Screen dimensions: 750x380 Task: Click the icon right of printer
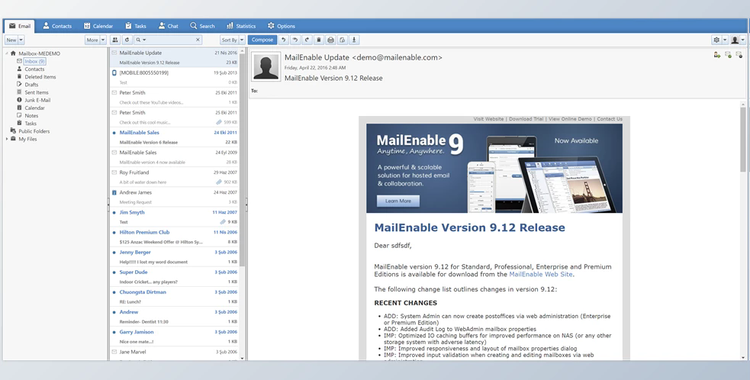tap(342, 40)
